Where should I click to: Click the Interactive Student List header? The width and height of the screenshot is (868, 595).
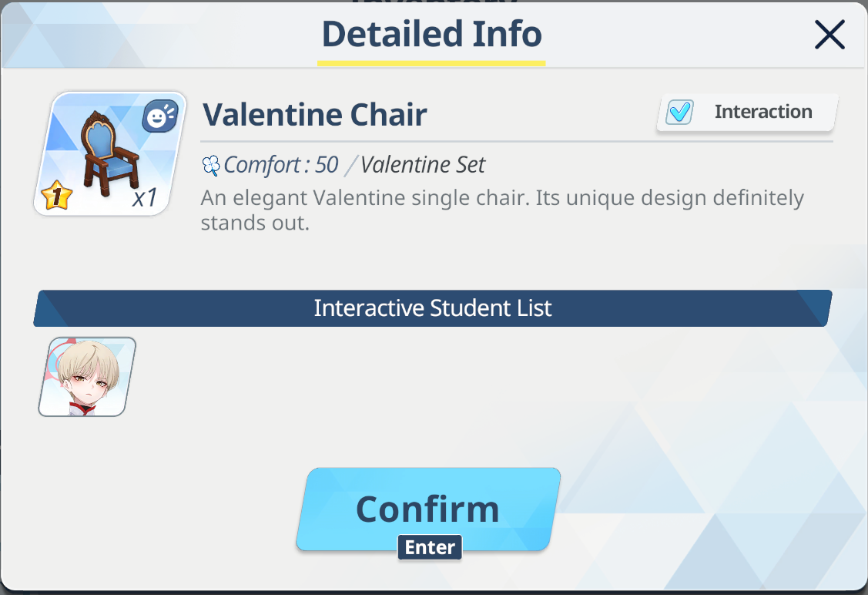point(432,308)
